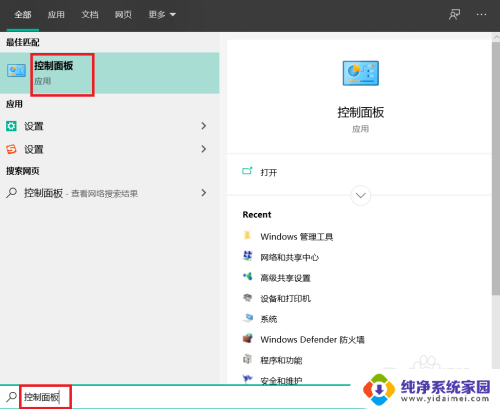The width and height of the screenshot is (500, 409).
Task: Click the 高级共享设置 sharing icon
Action: [247, 277]
